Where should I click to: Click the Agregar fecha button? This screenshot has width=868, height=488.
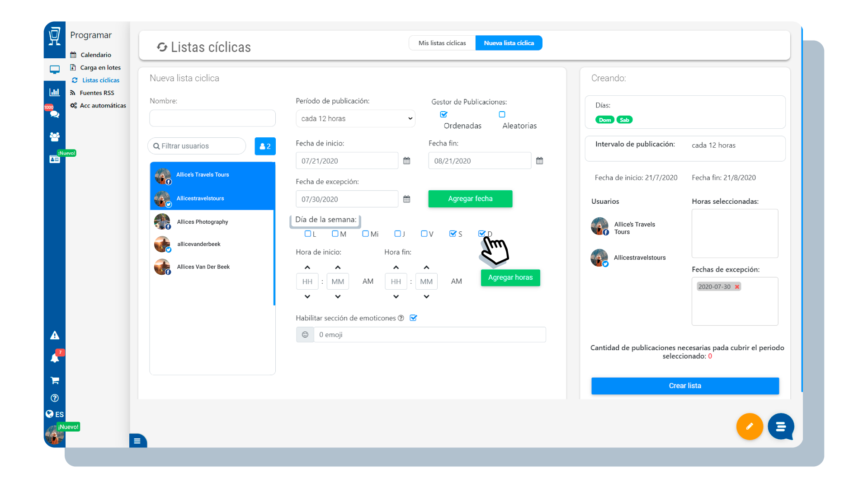click(x=470, y=199)
